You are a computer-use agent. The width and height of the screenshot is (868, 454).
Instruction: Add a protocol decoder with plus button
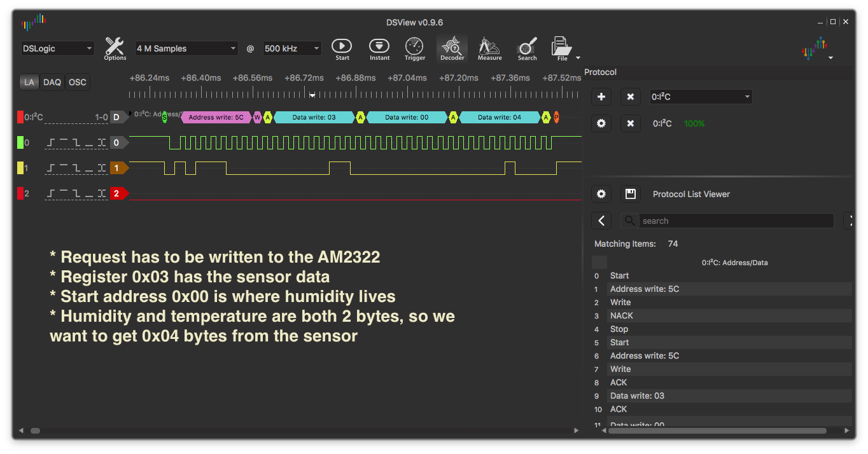[x=601, y=97]
